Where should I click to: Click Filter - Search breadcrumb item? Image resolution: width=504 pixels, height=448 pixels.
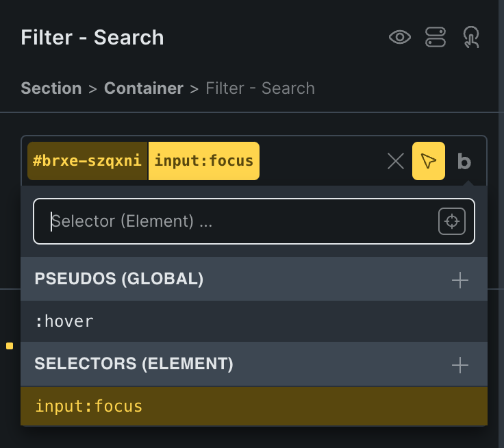coord(260,88)
